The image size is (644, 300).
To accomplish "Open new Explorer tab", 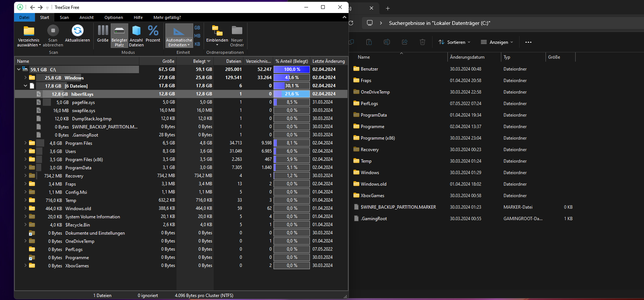I will click(x=388, y=8).
